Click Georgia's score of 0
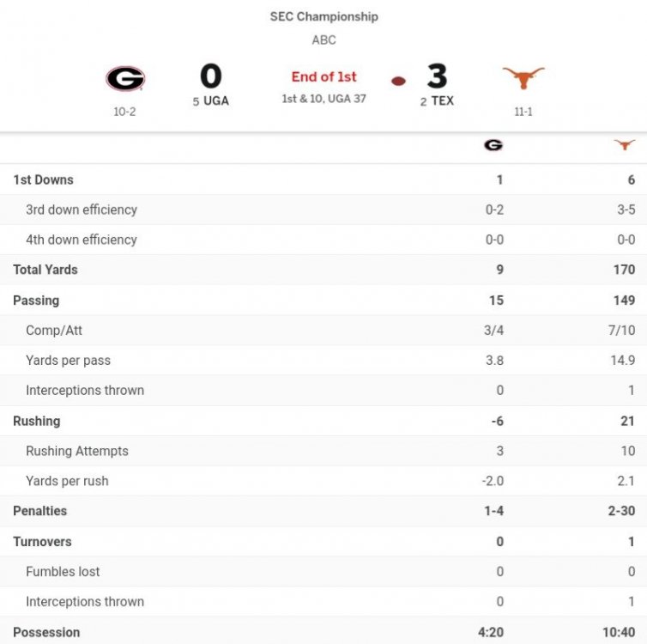Image resolution: width=647 pixels, height=644 pixels. click(210, 76)
